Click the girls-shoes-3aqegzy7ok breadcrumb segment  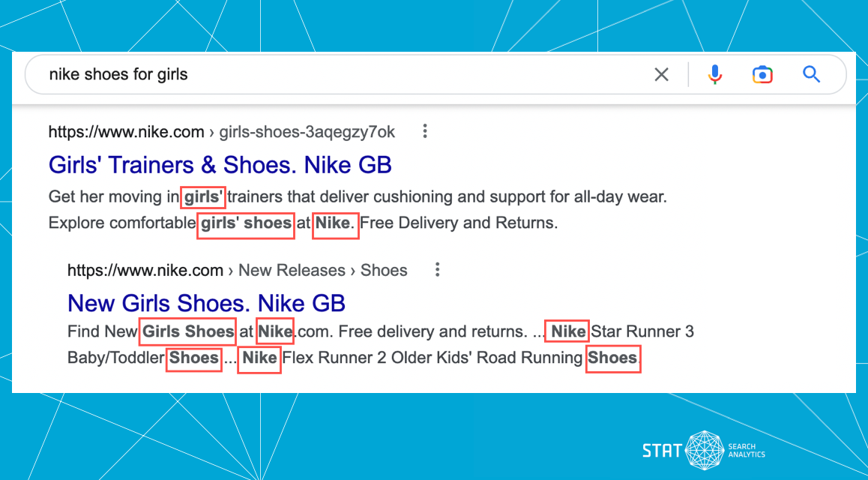pyautogui.click(x=307, y=131)
